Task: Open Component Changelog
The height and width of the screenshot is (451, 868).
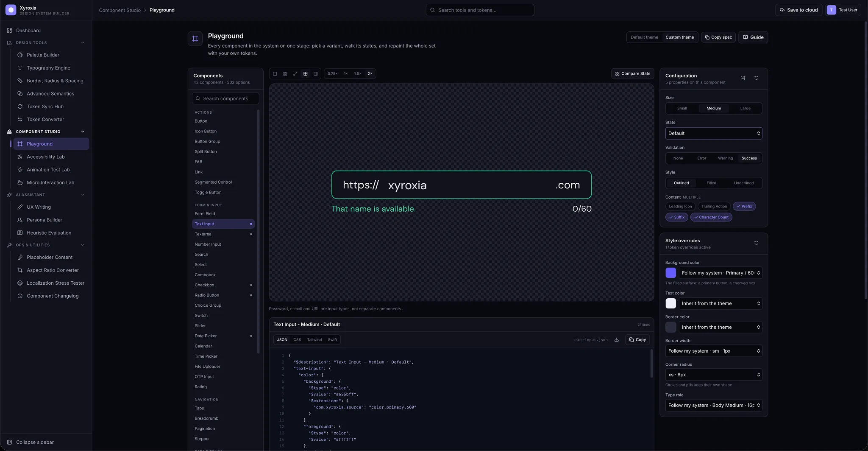Action: (51, 296)
